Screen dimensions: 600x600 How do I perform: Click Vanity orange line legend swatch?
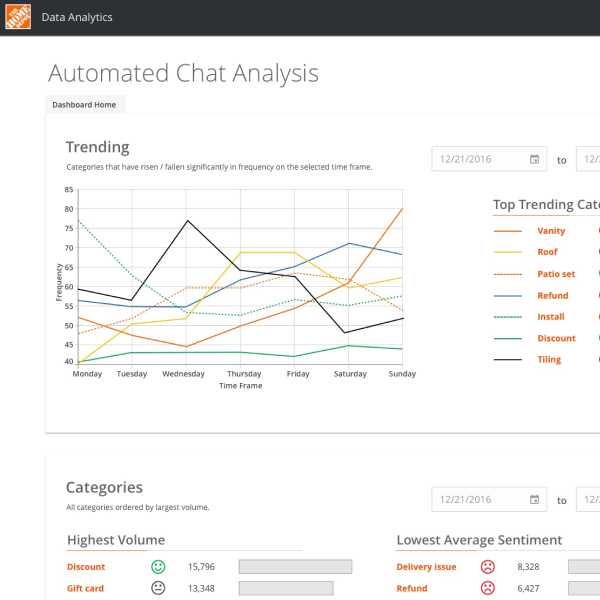(x=508, y=231)
